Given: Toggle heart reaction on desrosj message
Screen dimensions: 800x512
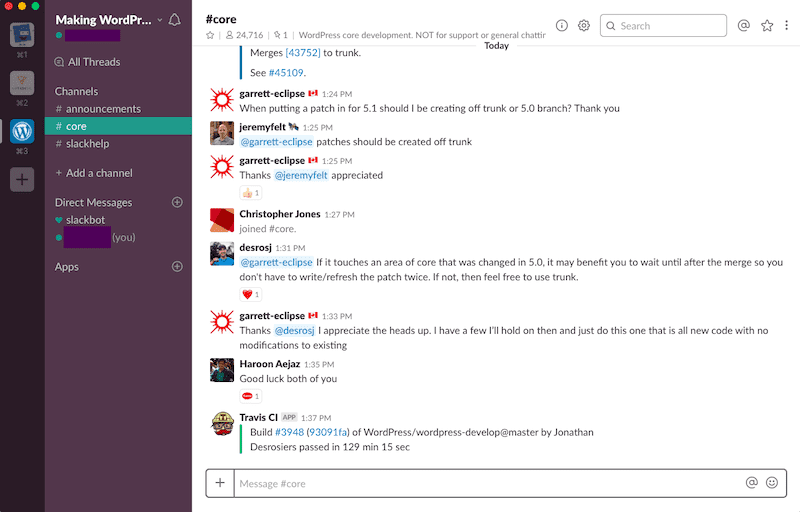Looking at the screenshot, I should [x=250, y=294].
